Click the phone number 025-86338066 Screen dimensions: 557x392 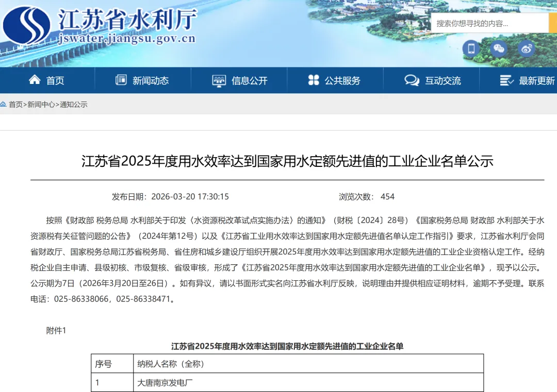(x=81, y=299)
